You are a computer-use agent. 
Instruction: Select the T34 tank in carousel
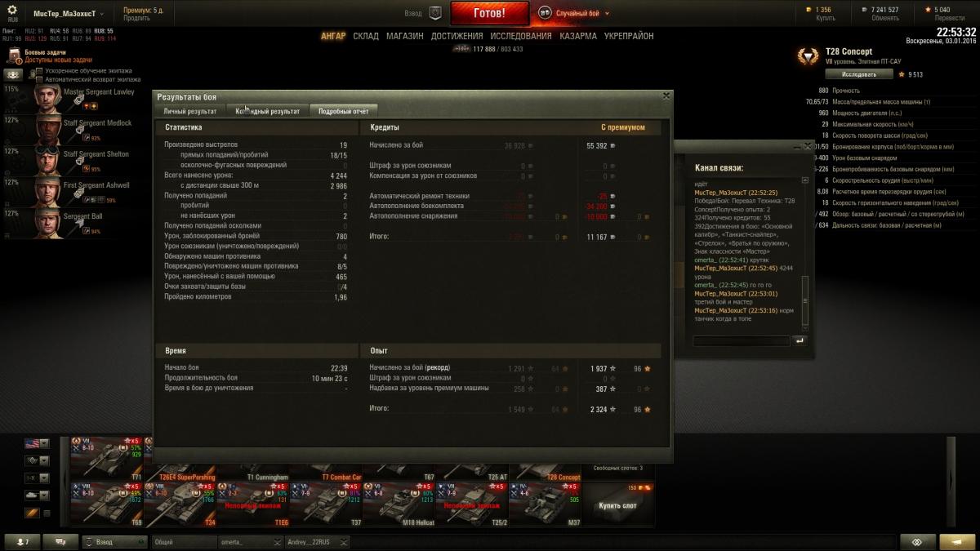(180, 504)
